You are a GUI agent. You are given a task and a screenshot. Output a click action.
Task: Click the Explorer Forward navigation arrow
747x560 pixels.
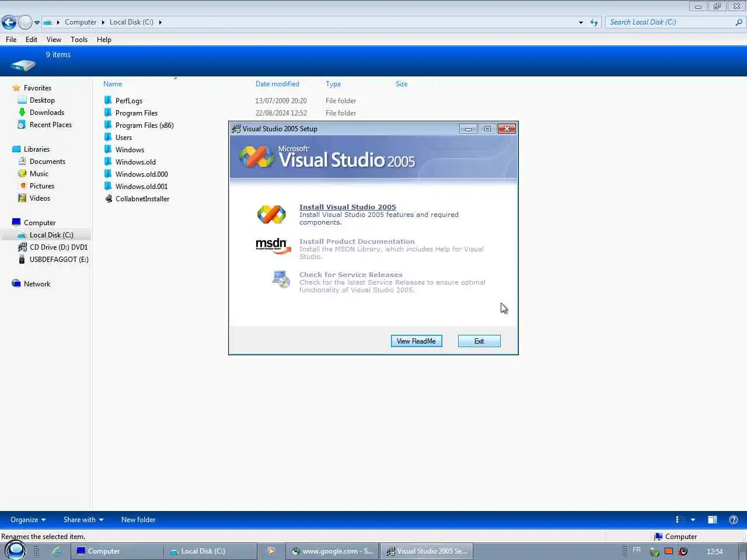pos(25,22)
